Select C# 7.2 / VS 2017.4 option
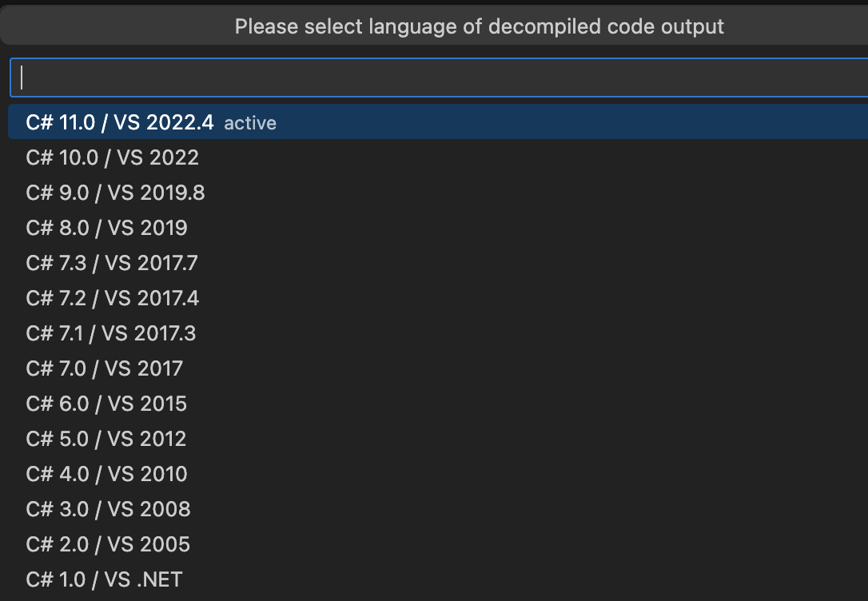The image size is (868, 601). pos(112,298)
